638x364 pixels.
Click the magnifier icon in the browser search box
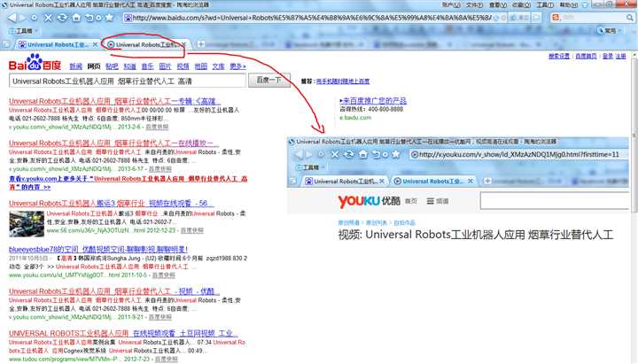pyautogui.click(x=630, y=18)
